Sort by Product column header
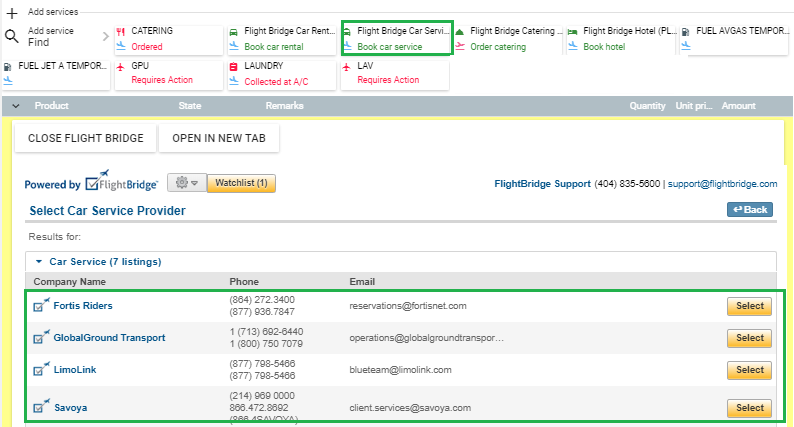 click(51, 105)
